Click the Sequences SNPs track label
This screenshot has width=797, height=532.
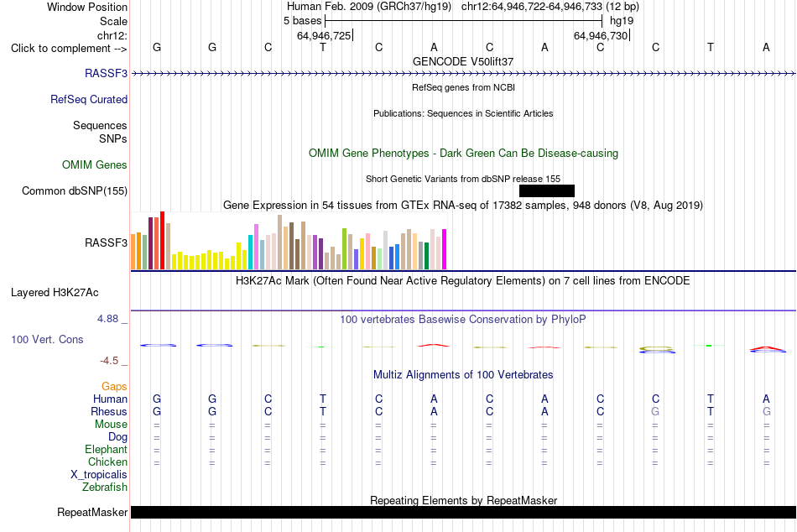click(100, 133)
